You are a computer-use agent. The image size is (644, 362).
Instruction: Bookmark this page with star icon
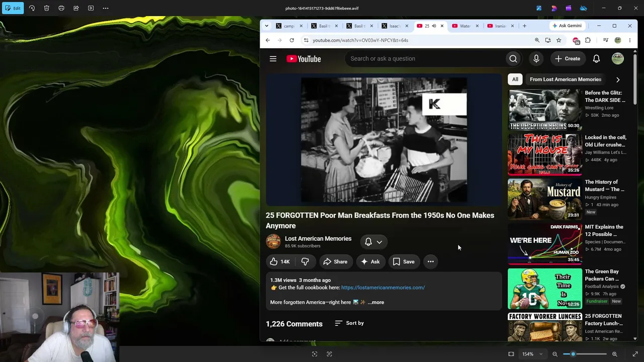pos(558,40)
